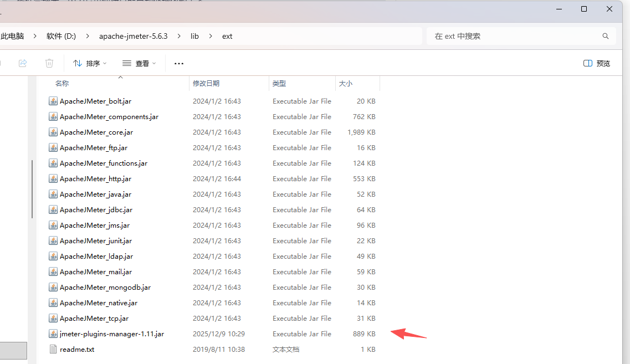Screen dimensions: 630x364
Task: Open the view (查看) dropdown
Action: coord(139,63)
